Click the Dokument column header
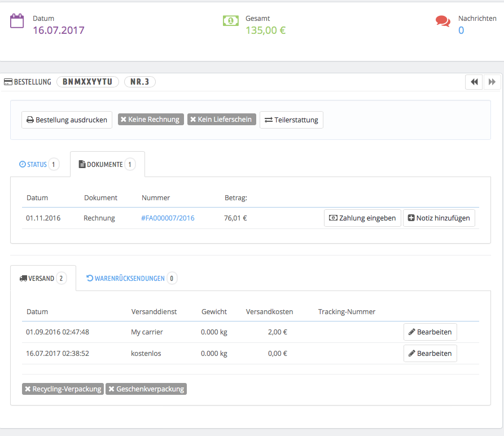Image resolution: width=504 pixels, height=436 pixels. [100, 198]
